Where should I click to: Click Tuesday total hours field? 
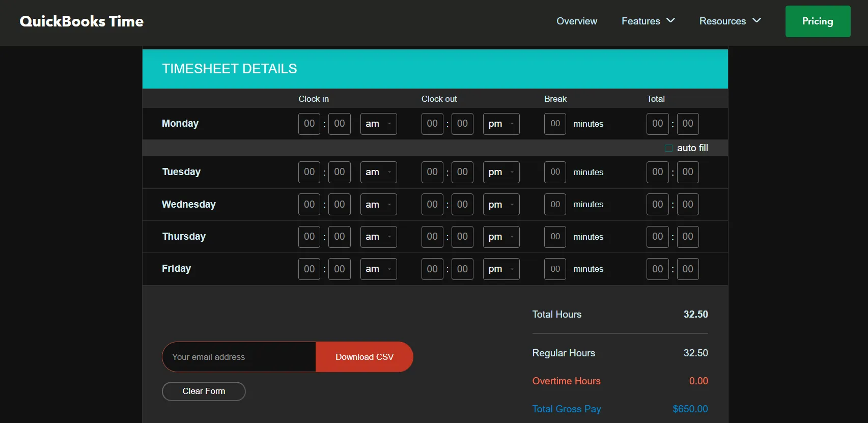658,172
